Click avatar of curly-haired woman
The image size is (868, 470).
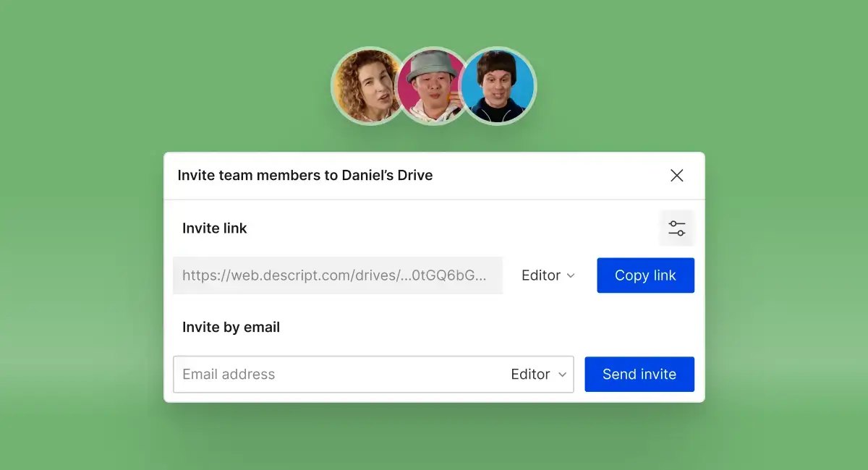(x=367, y=86)
